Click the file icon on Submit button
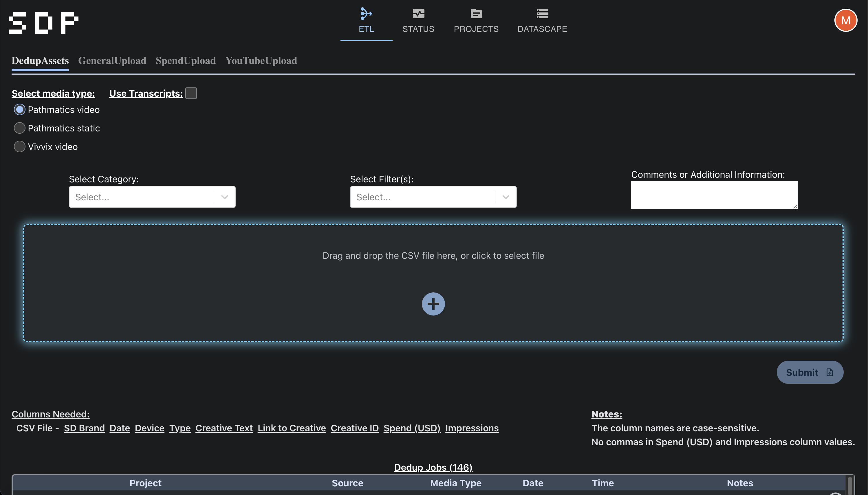This screenshot has width=868, height=495. [x=829, y=372]
